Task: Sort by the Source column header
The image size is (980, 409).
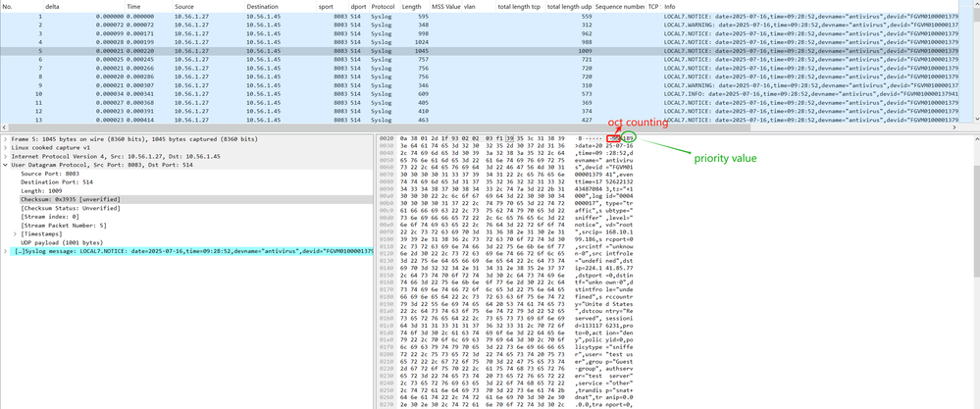Action: 209,6
